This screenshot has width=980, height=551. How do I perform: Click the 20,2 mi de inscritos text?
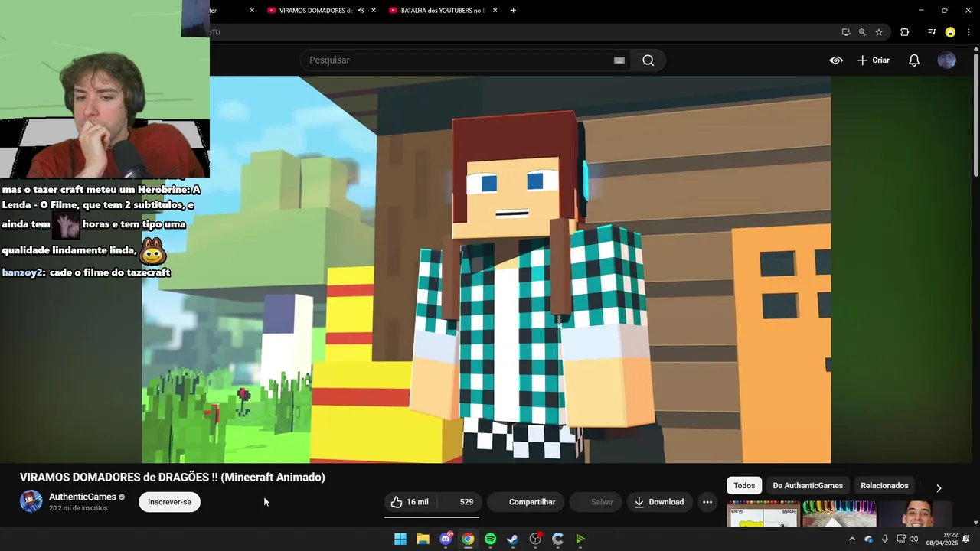point(78,508)
